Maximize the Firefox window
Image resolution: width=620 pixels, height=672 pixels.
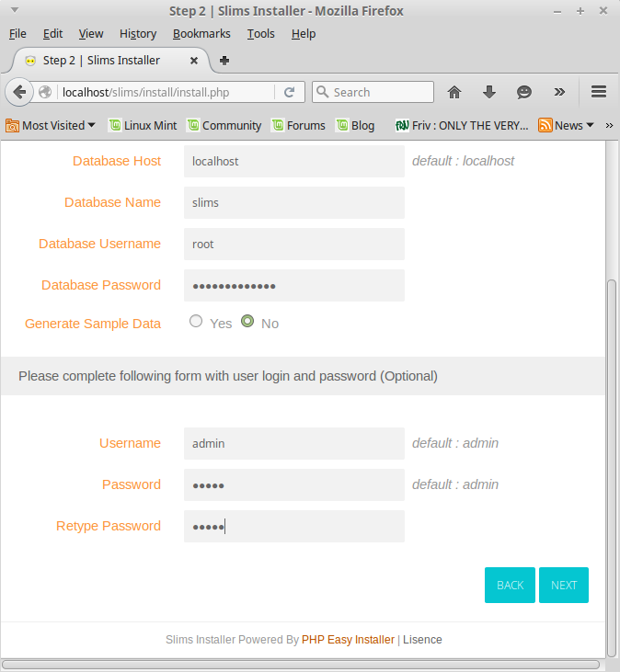pos(580,11)
